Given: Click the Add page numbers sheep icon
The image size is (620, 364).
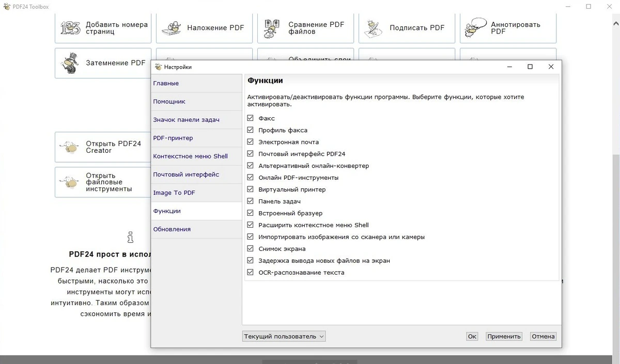Looking at the screenshot, I should (70, 28).
